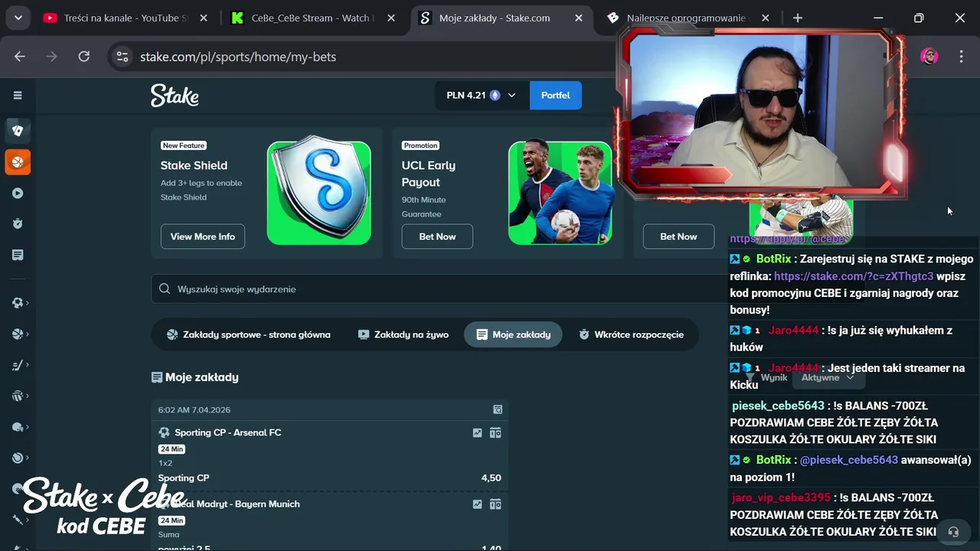Screen dimensions: 980x551
Task: Open the Wkrótce rozpoczęcie tab
Action: [x=632, y=334]
